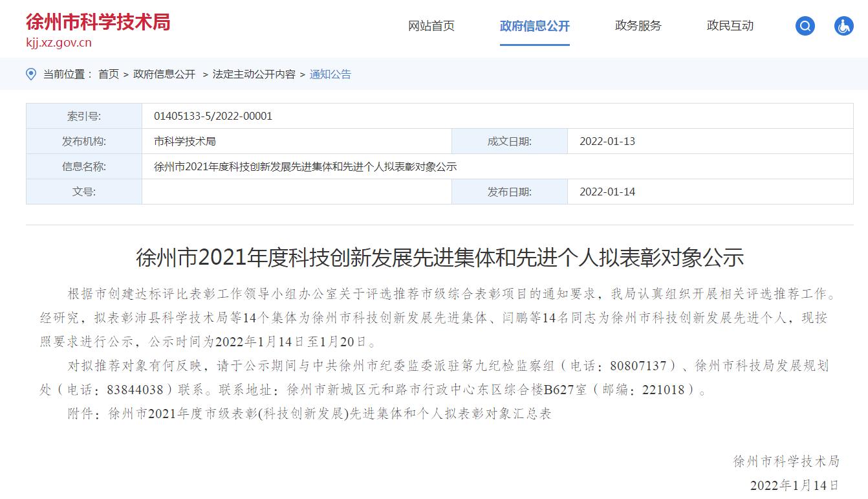Click the 成文日期 value 2022-01-13
Image resolution: width=868 pixels, height=499 pixels.
click(607, 142)
